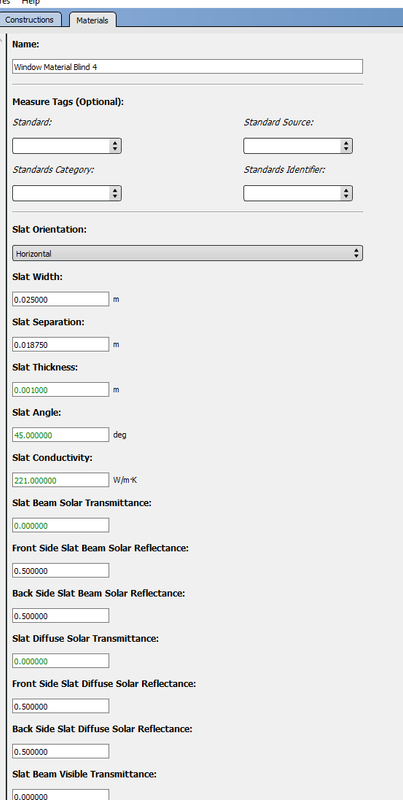Click the Slat Width input field
Image resolution: width=403 pixels, height=800 pixels.
point(61,299)
